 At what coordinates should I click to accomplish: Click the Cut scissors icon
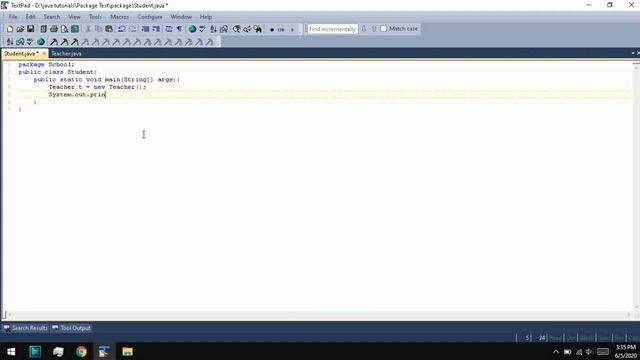pos(88,29)
